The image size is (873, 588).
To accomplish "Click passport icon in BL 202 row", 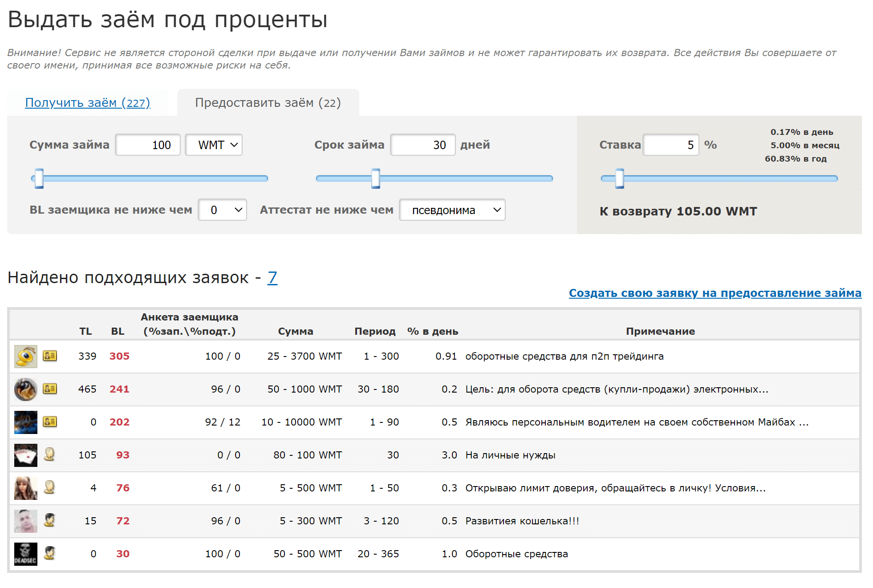I will 50,422.
